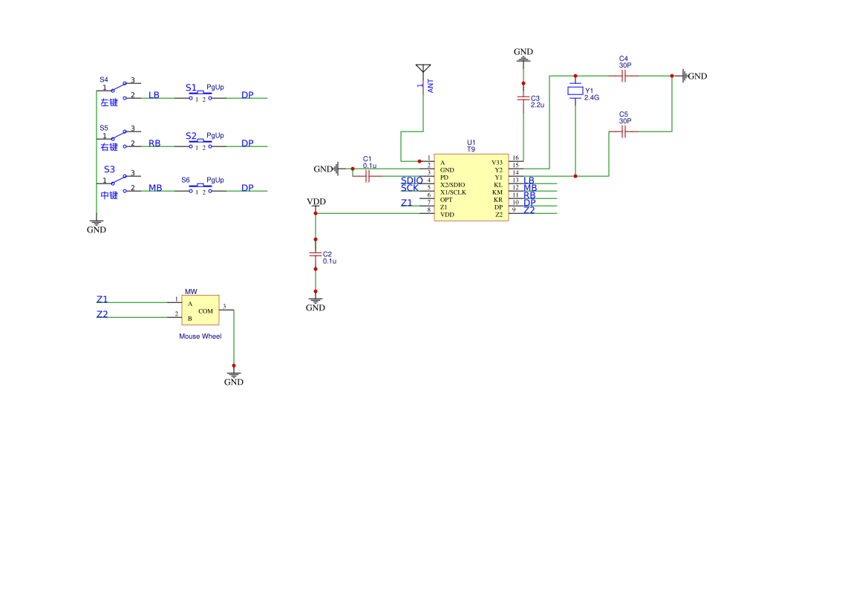
Task: Select the Z1 net label at Mouse Wheel
Action: 102,299
